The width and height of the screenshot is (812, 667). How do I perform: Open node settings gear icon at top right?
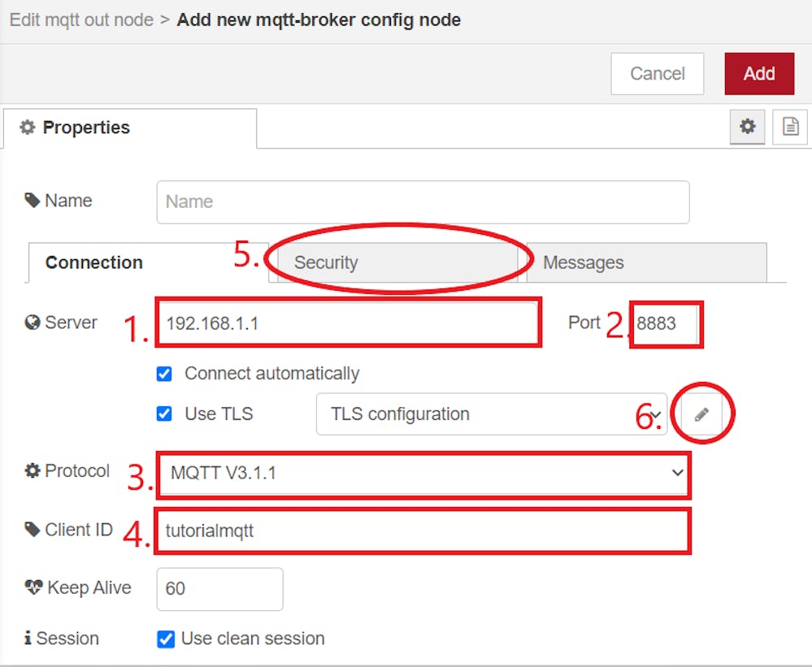pyautogui.click(x=747, y=126)
